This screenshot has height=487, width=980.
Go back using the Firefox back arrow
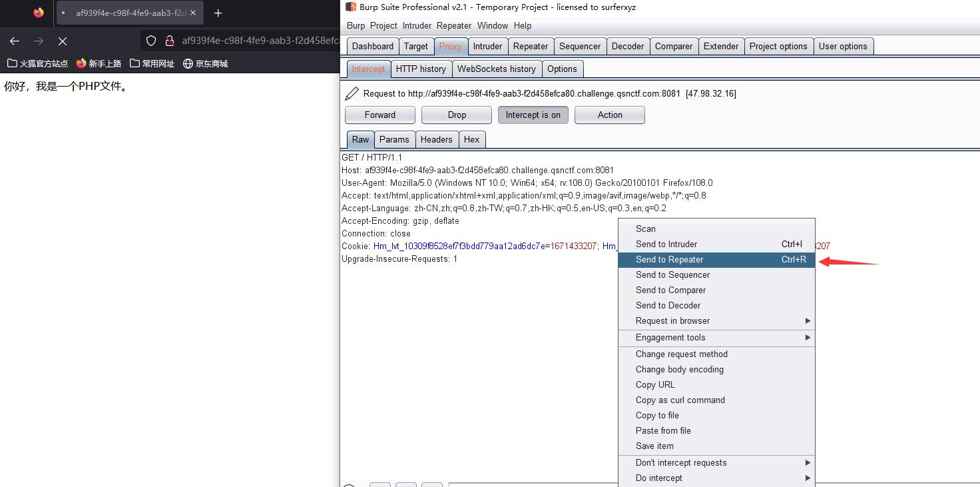(15, 41)
